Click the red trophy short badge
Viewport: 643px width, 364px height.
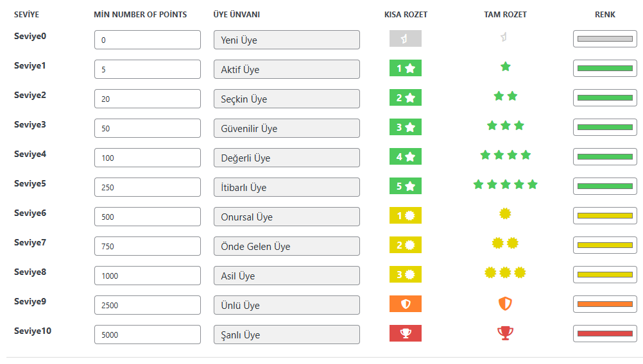click(x=405, y=334)
